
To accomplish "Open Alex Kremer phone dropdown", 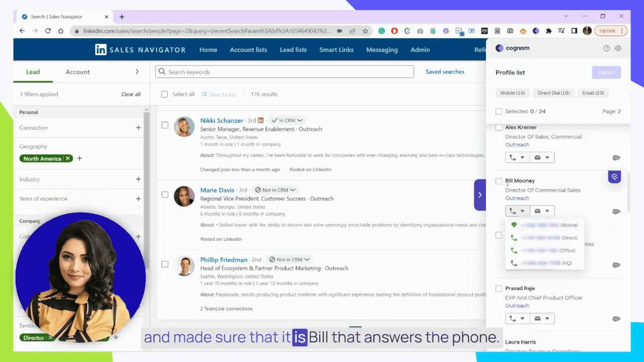I will point(517,157).
